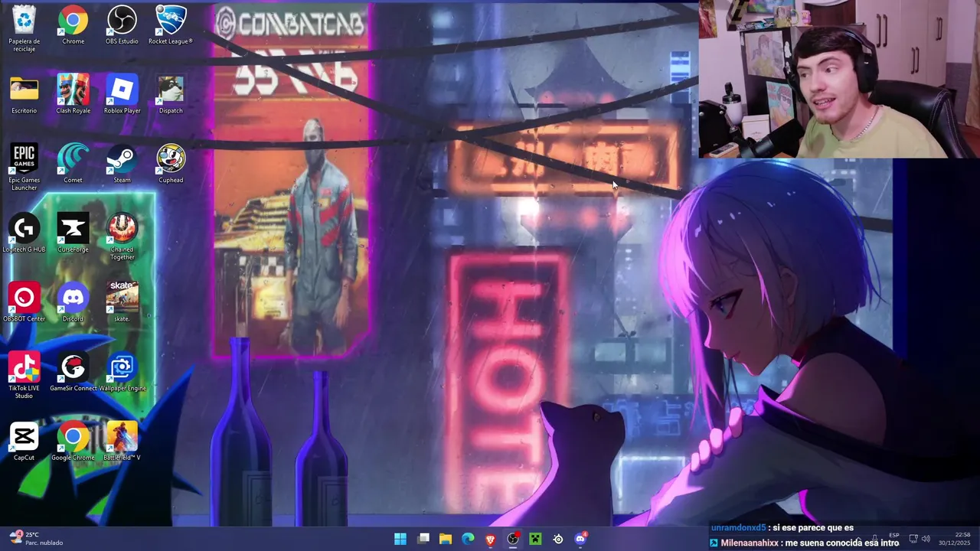Screen dimensions: 980x551
Task: Open the TikTok LIVE Studio shortcut
Action: [x=24, y=376]
